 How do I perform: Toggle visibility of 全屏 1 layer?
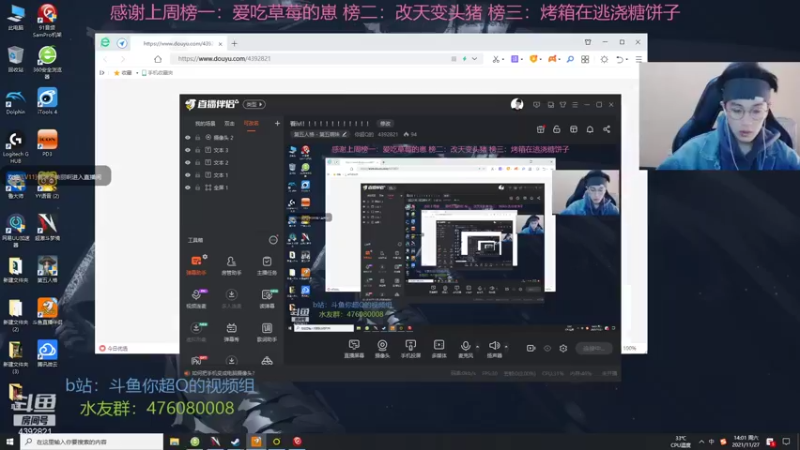point(188,187)
